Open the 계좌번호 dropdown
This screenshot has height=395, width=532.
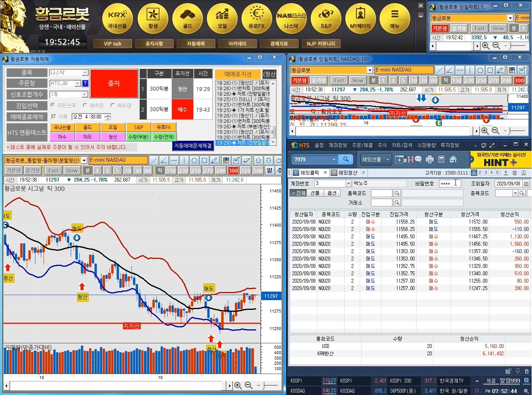348,184
